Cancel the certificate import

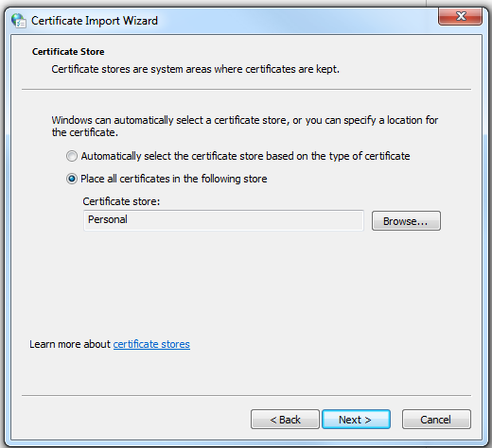point(436,420)
